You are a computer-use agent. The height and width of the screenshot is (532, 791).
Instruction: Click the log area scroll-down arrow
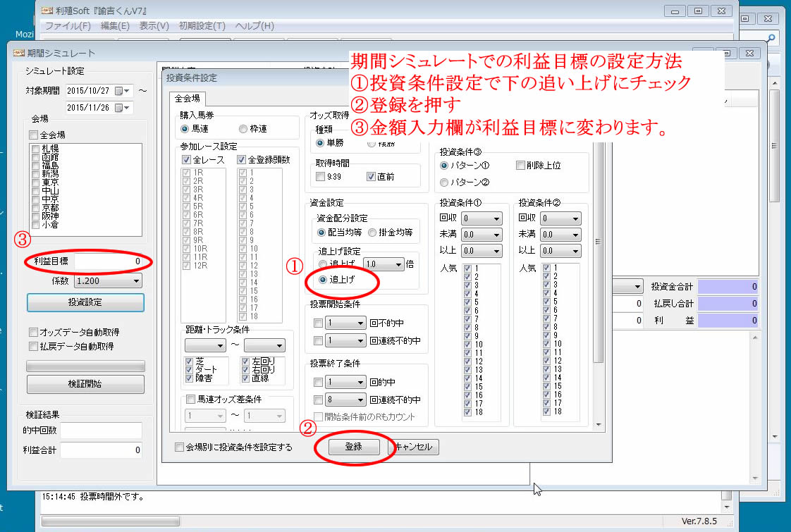pos(727,507)
